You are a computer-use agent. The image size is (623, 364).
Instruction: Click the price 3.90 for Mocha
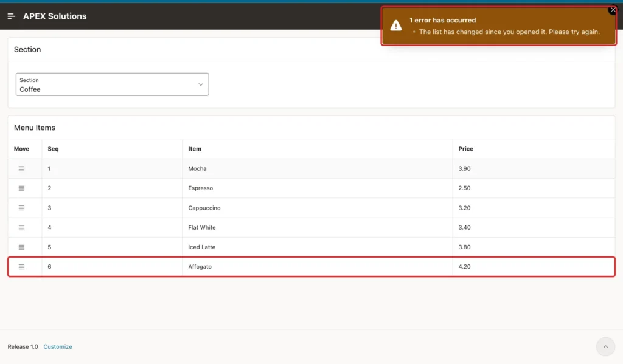pyautogui.click(x=464, y=169)
